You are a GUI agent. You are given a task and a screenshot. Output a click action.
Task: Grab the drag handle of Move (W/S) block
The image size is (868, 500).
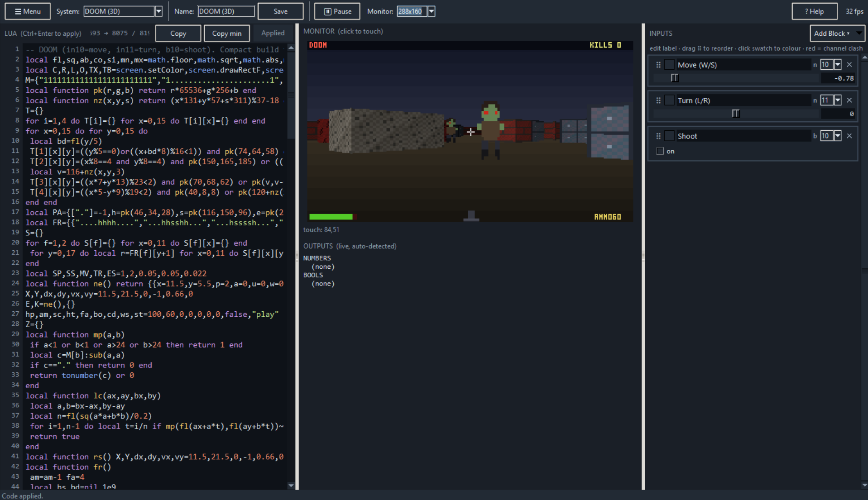pos(658,65)
